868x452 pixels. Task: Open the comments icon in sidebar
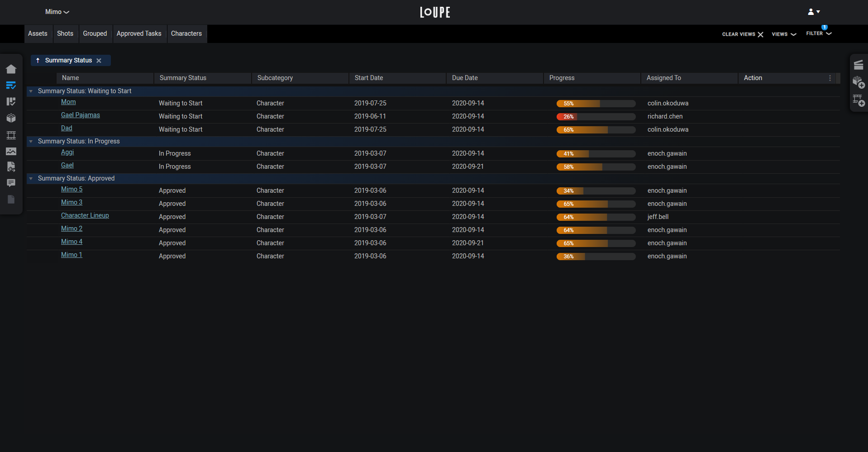pos(11,183)
